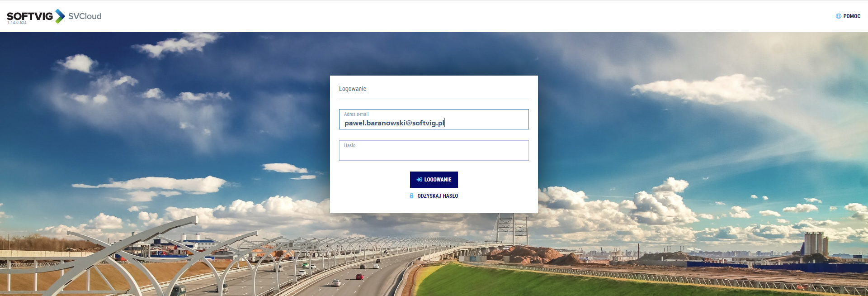Image resolution: width=868 pixels, height=296 pixels.
Task: Click the sign-in arrow icon on LOGOWANIE button
Action: (419, 180)
